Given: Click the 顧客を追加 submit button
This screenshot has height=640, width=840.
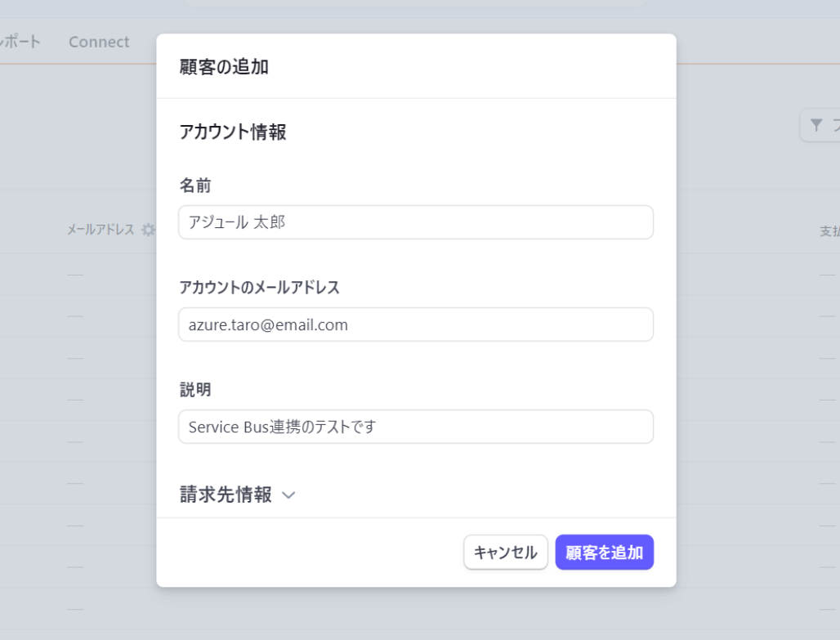Looking at the screenshot, I should (604, 552).
